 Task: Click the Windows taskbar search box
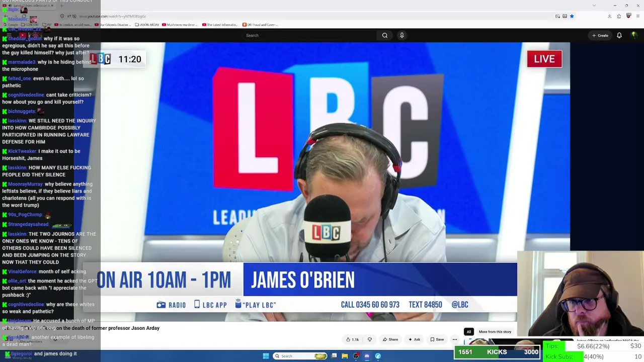click(x=300, y=356)
